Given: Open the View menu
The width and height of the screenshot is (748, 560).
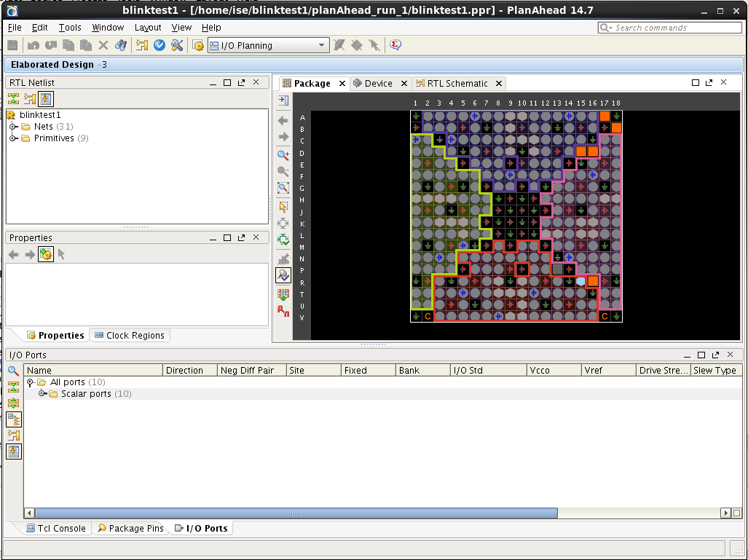Looking at the screenshot, I should pyautogui.click(x=181, y=28).
